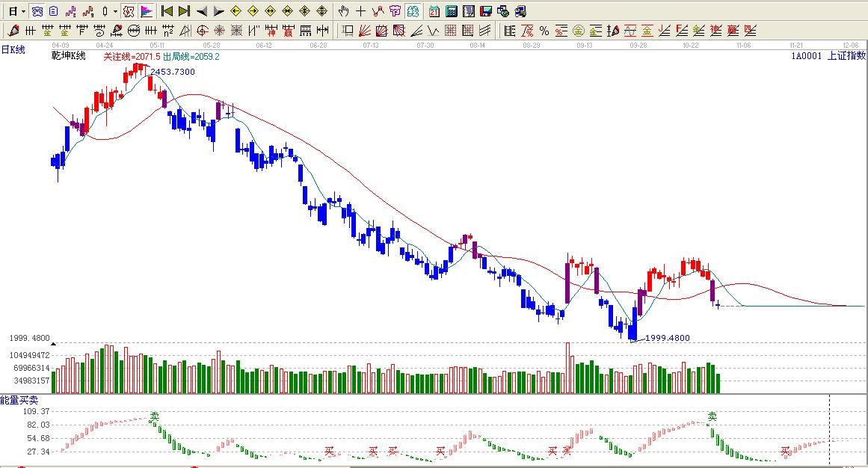Click the red floppy disk save icon
The height and width of the screenshot is (468, 868).
[x=485, y=11]
